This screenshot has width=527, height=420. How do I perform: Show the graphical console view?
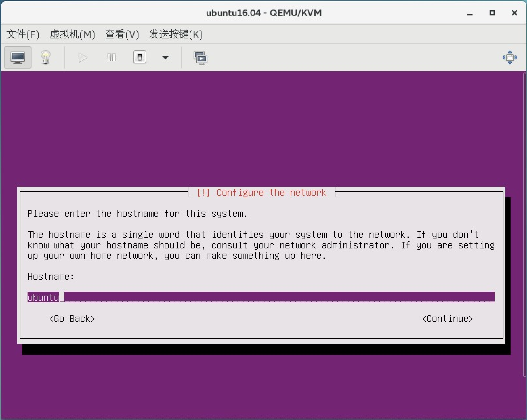(18, 57)
